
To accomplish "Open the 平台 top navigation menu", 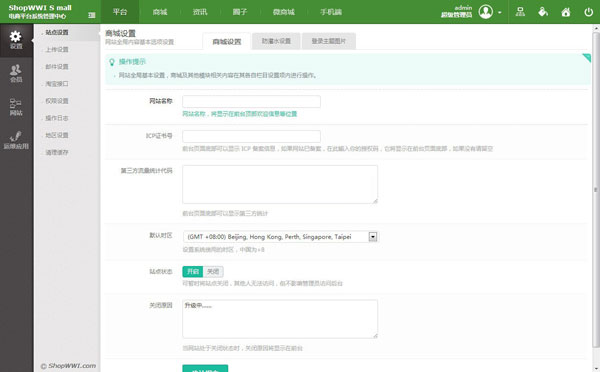I will pyautogui.click(x=120, y=12).
